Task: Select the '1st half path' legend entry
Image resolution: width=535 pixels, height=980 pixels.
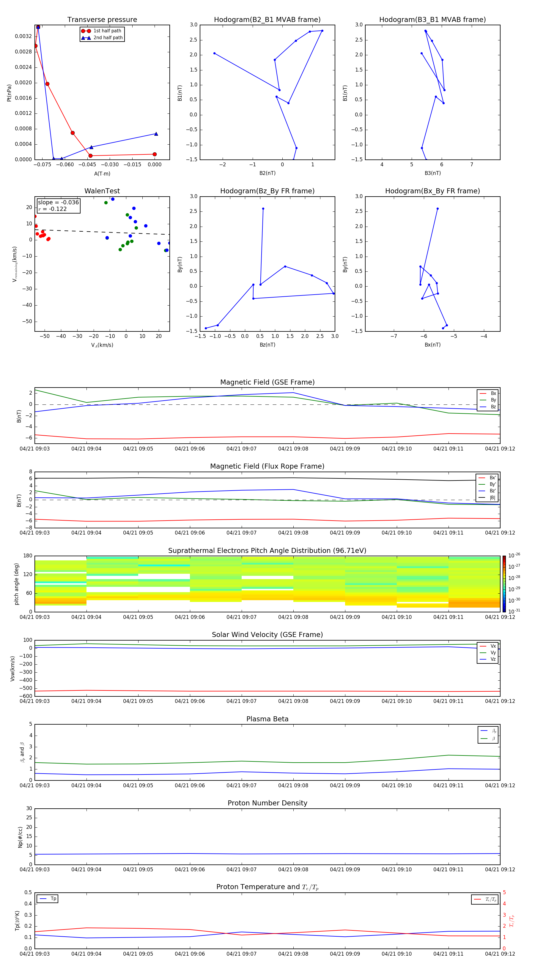Action: (x=102, y=31)
